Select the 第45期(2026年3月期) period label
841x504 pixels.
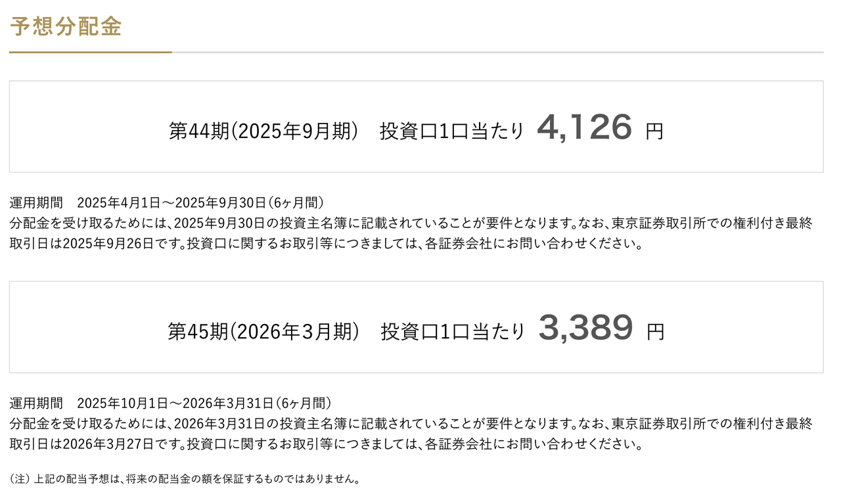coord(263,331)
